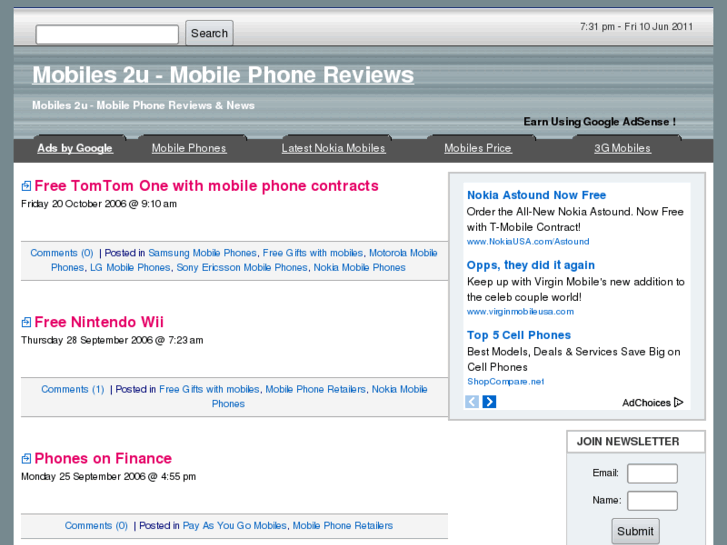
Task: Click the post icon beside Phones on Finance
Action: 26,459
